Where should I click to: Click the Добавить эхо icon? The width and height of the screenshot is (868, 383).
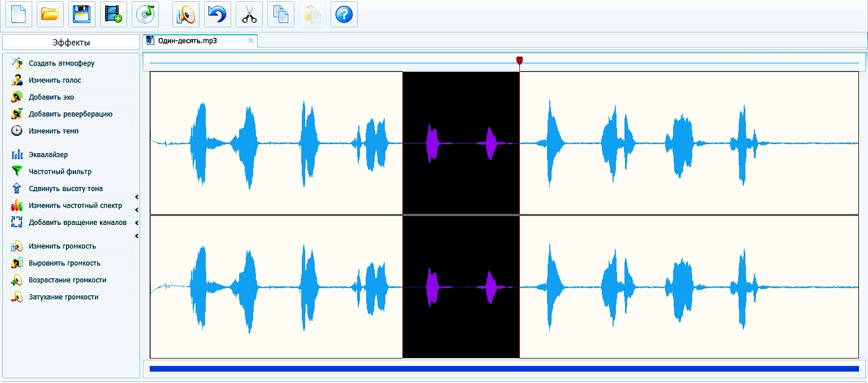17,97
